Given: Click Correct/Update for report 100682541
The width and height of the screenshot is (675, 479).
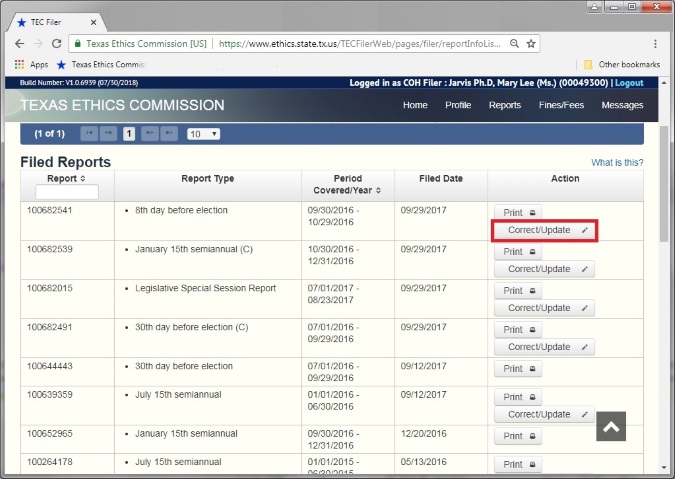Looking at the screenshot, I should pyautogui.click(x=544, y=230).
